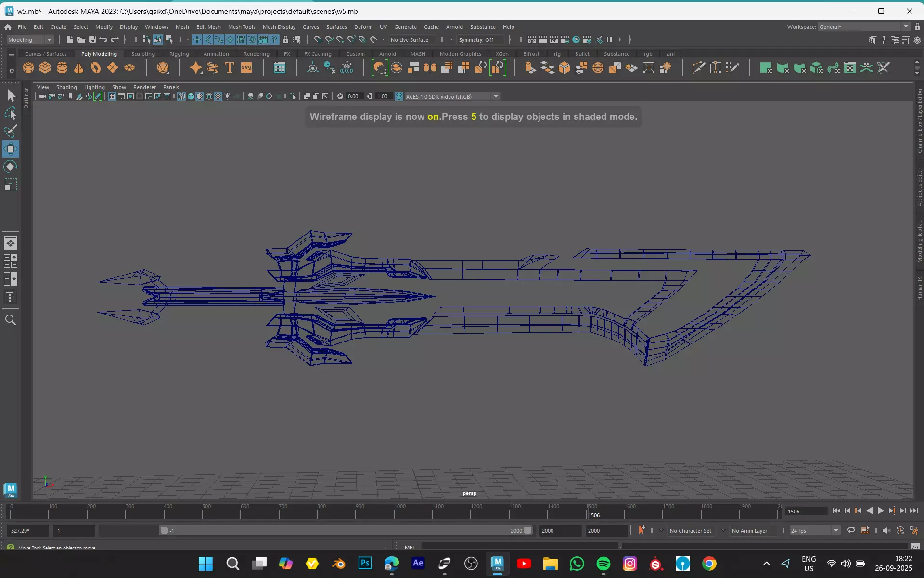Open the Workspace General dropdown
The height and width of the screenshot is (578, 924).
(x=864, y=27)
